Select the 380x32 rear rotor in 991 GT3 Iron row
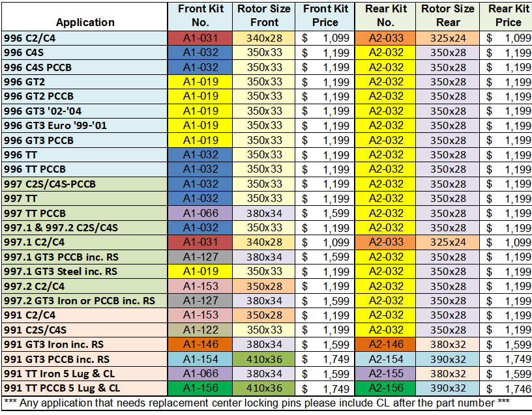This screenshot has height=415, width=532. tap(448, 345)
